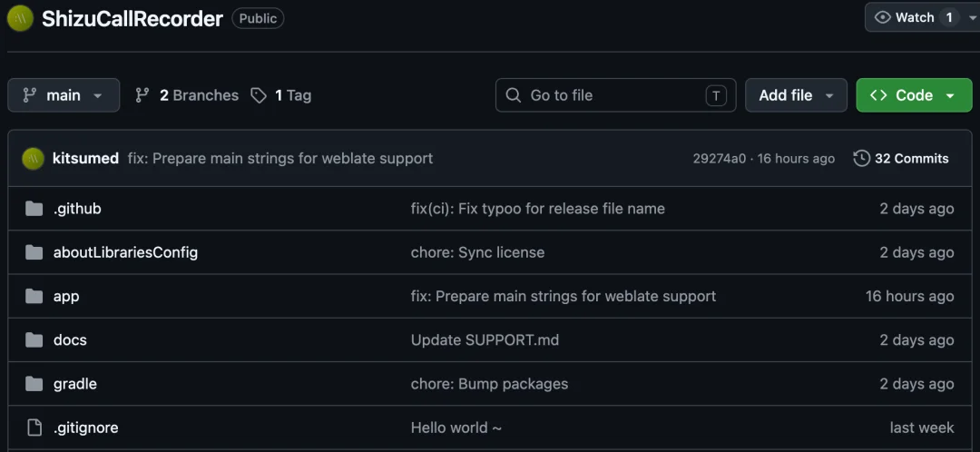Focus the Go to file search field
Viewport: 980px width, 452px height.
click(615, 95)
